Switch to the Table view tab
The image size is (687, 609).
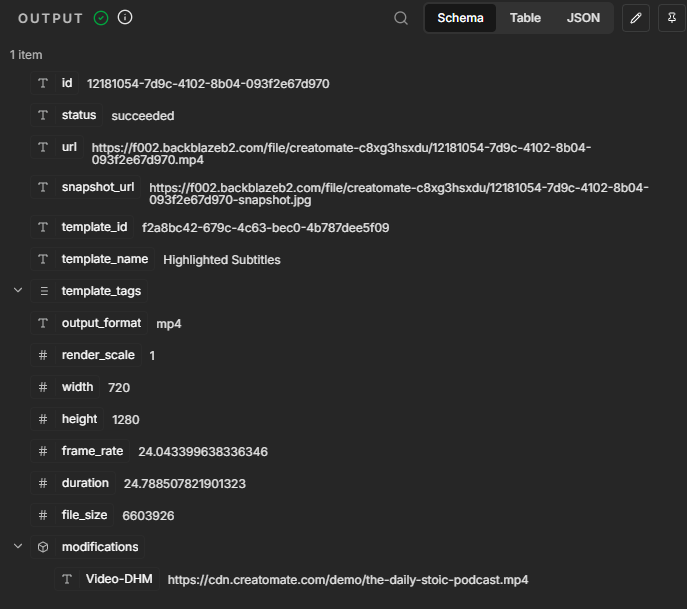(x=525, y=18)
